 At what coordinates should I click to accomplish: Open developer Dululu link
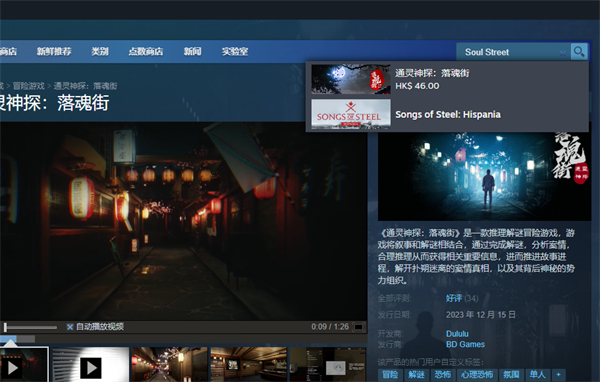[x=457, y=333]
